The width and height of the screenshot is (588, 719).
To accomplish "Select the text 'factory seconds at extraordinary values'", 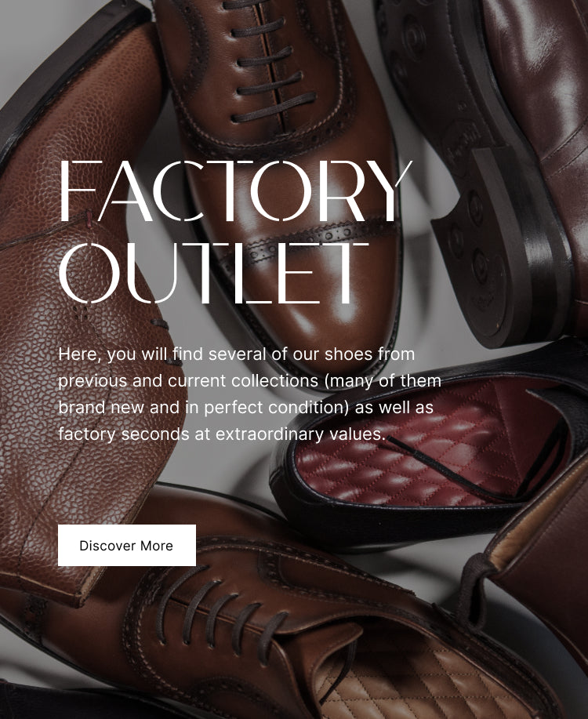I will click(220, 434).
